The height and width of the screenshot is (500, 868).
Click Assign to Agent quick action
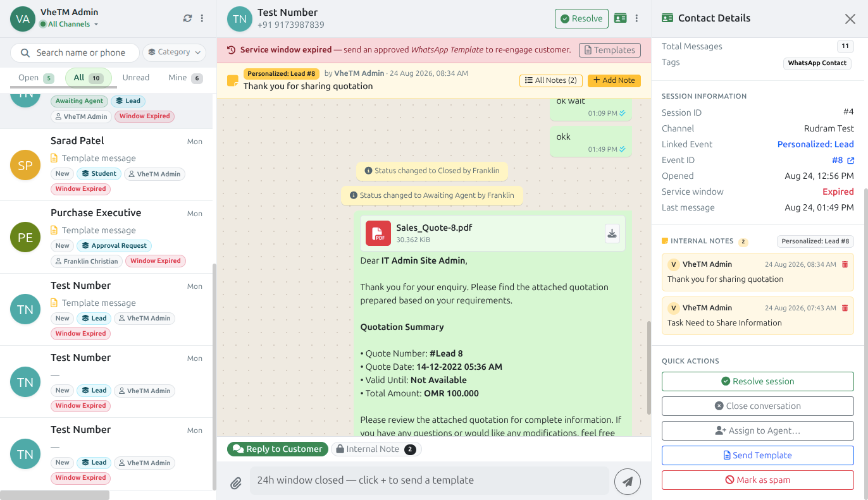(x=758, y=430)
